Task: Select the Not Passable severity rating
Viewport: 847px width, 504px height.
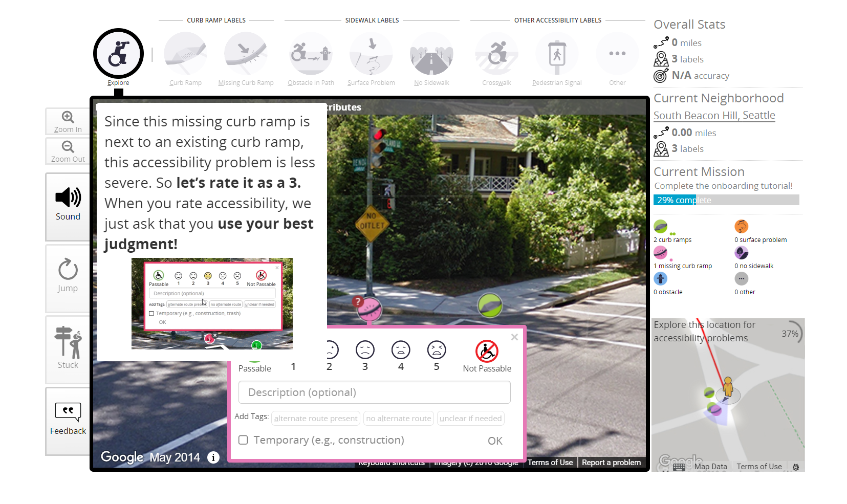Action: (x=487, y=351)
